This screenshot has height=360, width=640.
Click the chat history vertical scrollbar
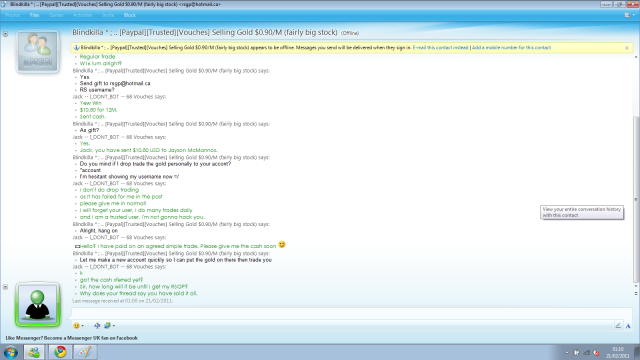[x=636, y=200]
